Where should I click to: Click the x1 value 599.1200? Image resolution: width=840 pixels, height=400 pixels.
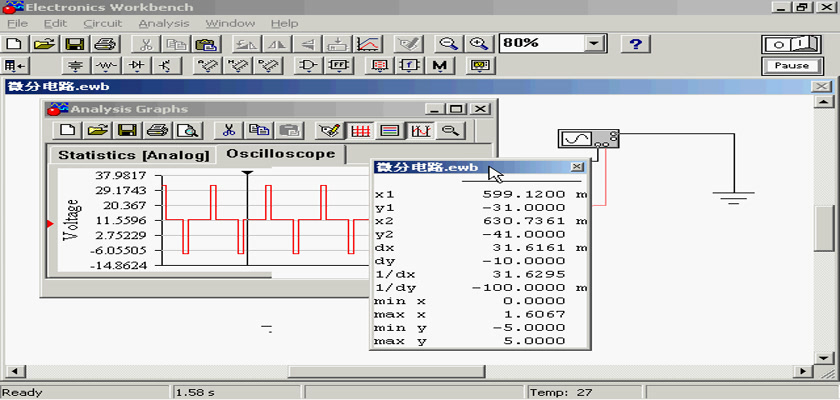point(524,194)
